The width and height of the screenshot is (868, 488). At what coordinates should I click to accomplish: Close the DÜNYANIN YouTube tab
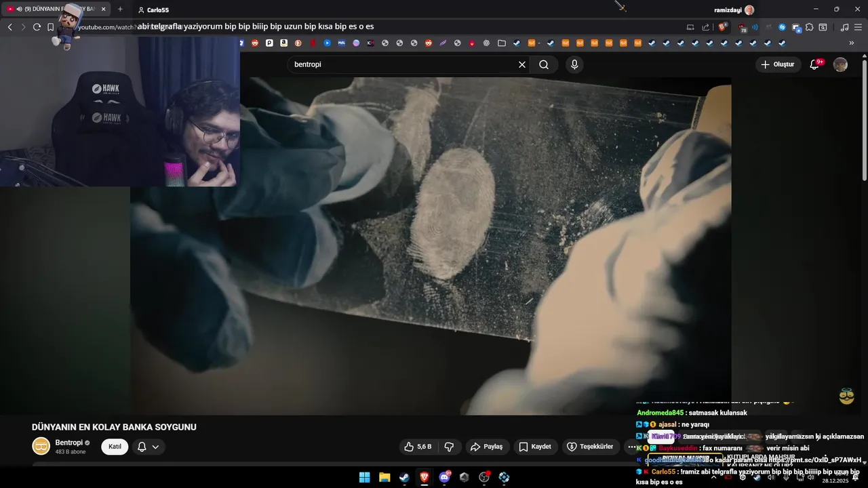[103, 9]
